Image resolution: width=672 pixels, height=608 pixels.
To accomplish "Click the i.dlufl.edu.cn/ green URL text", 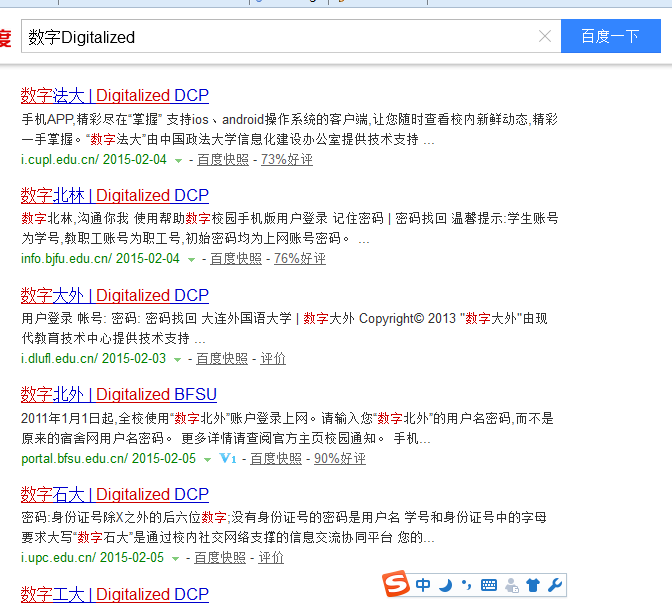I will tap(59, 359).
